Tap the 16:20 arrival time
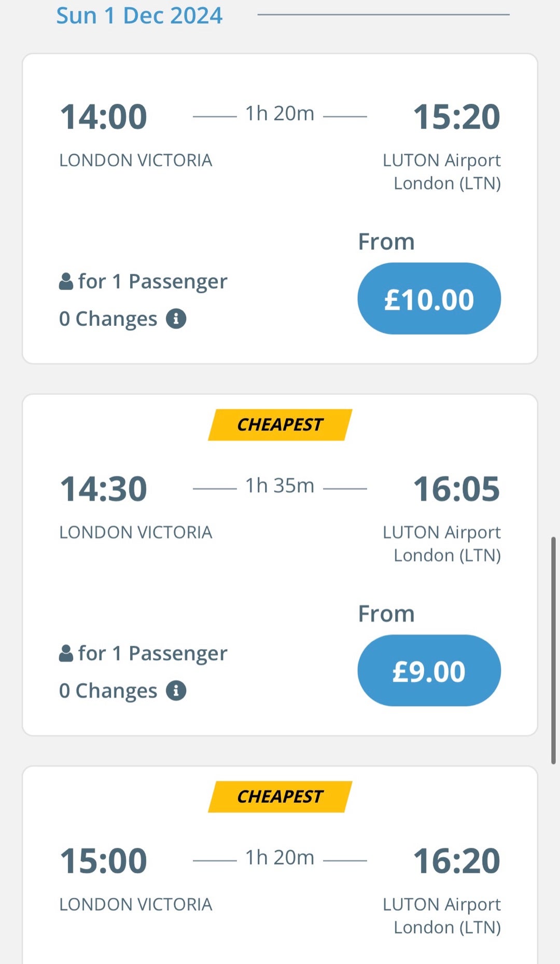The width and height of the screenshot is (560, 964). click(x=456, y=861)
